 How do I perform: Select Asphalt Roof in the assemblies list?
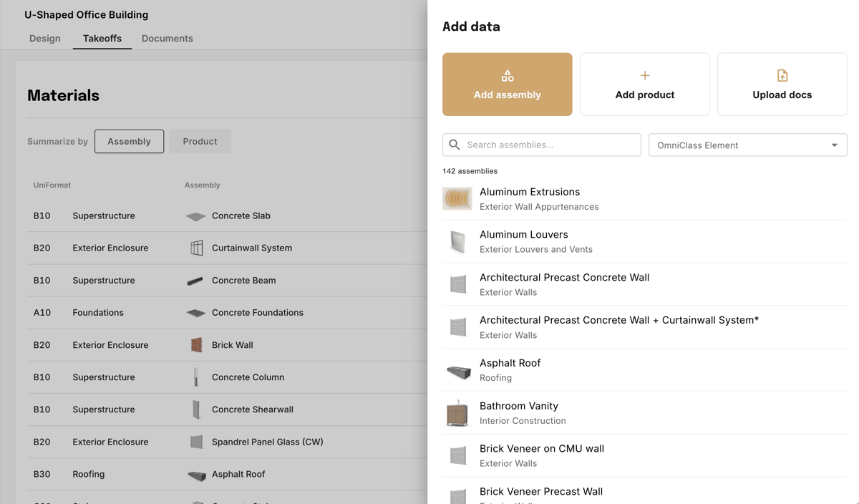pyautogui.click(x=644, y=370)
